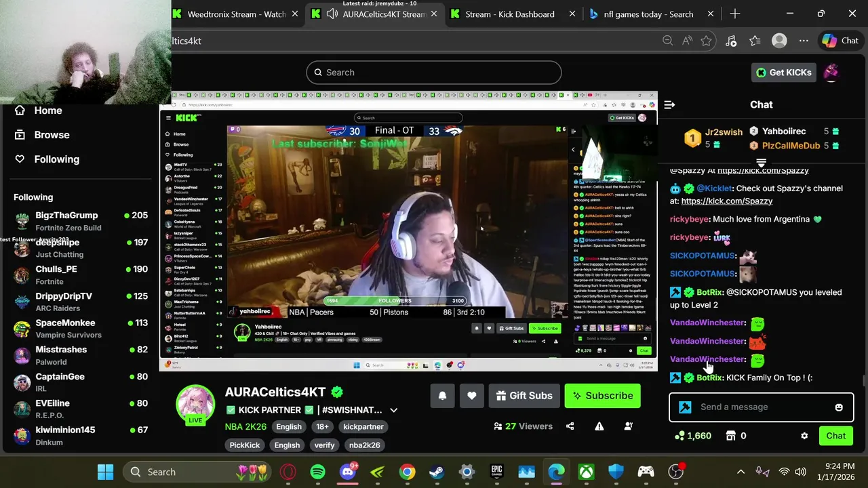
Task: Open the KICKs shop storefront icon
Action: click(x=731, y=436)
